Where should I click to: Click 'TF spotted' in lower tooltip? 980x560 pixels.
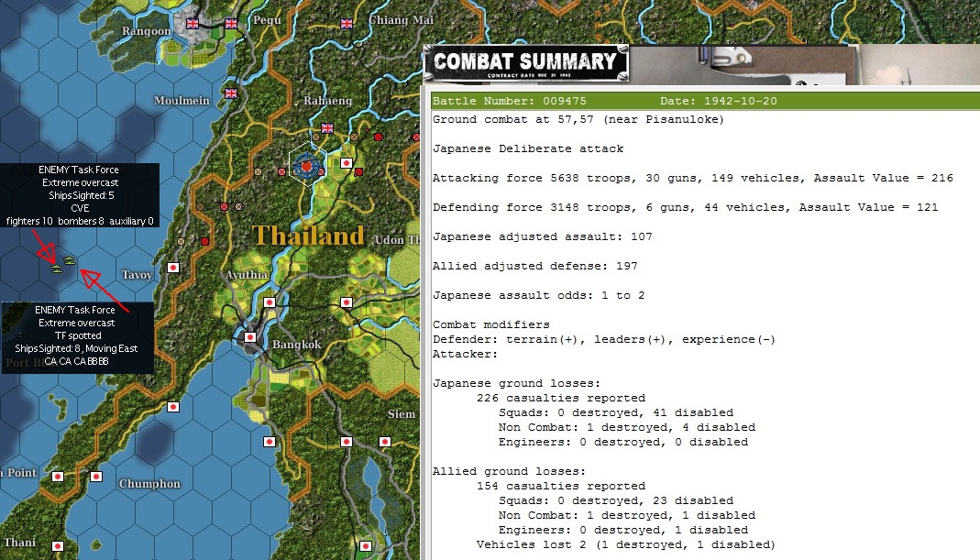pos(78,335)
